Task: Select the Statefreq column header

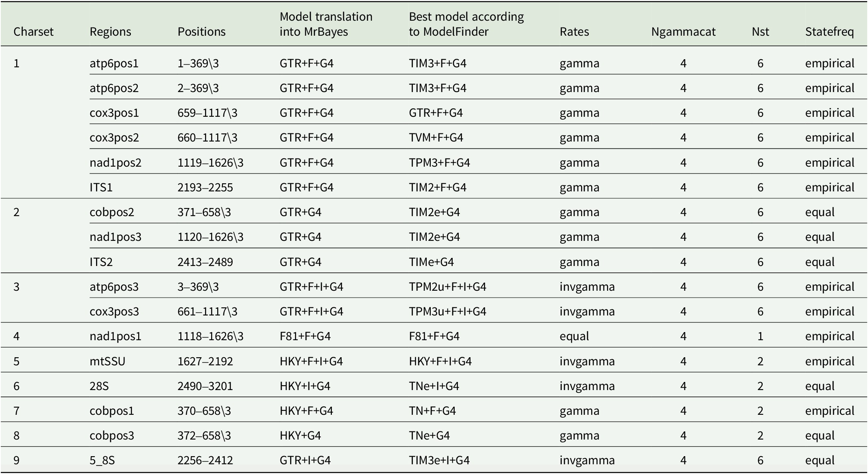Action: coord(829,32)
